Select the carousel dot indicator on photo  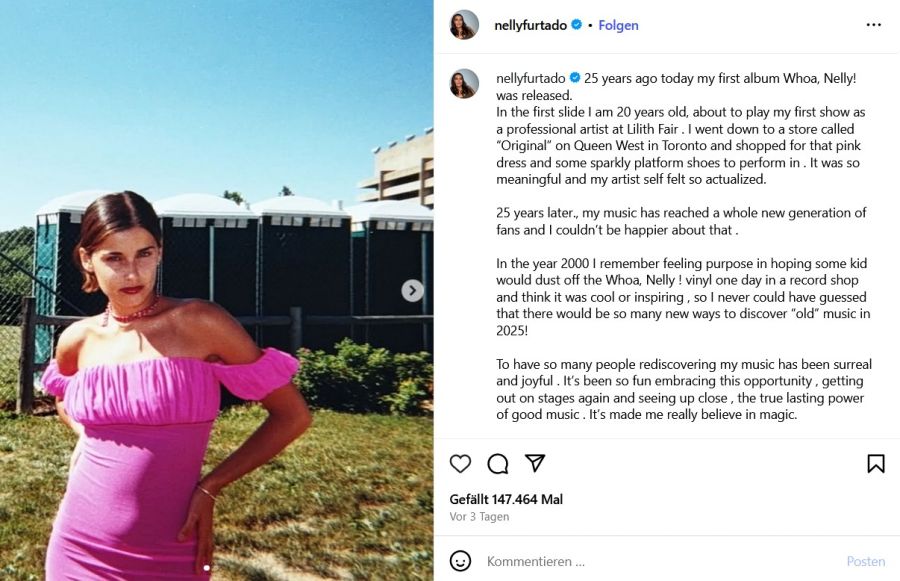tap(207, 568)
